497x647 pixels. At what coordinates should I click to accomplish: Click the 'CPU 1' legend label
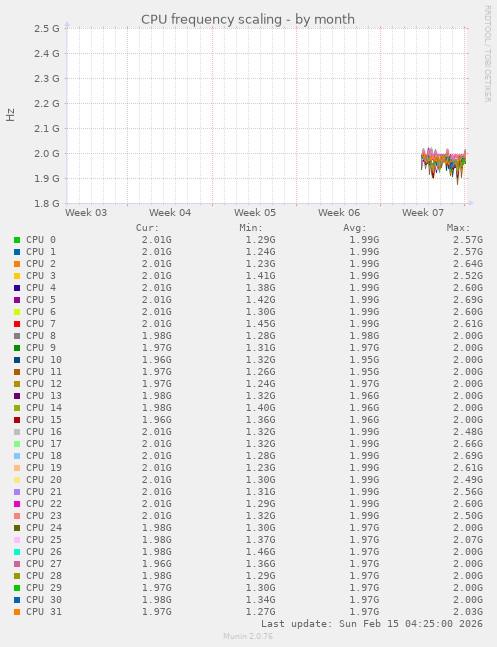[41, 252]
